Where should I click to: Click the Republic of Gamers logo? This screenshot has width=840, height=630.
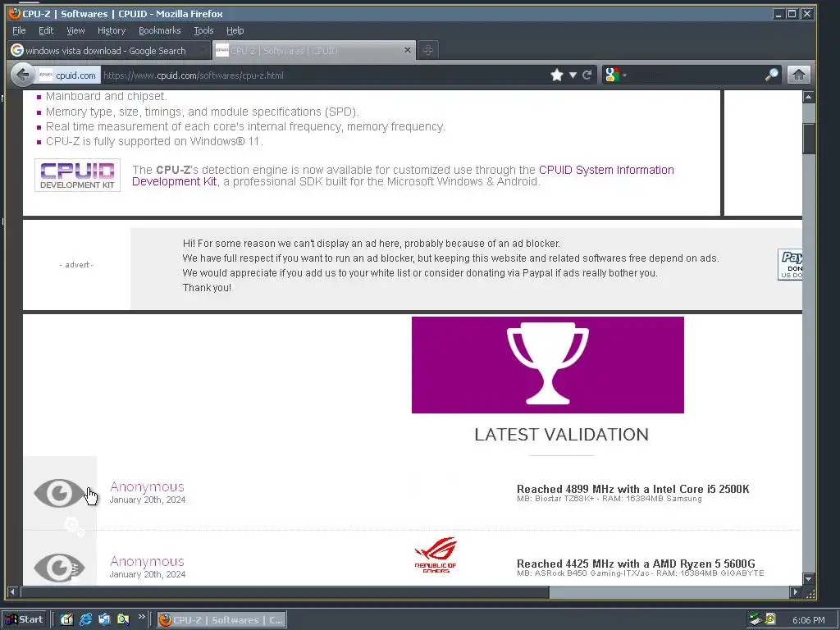[436, 555]
